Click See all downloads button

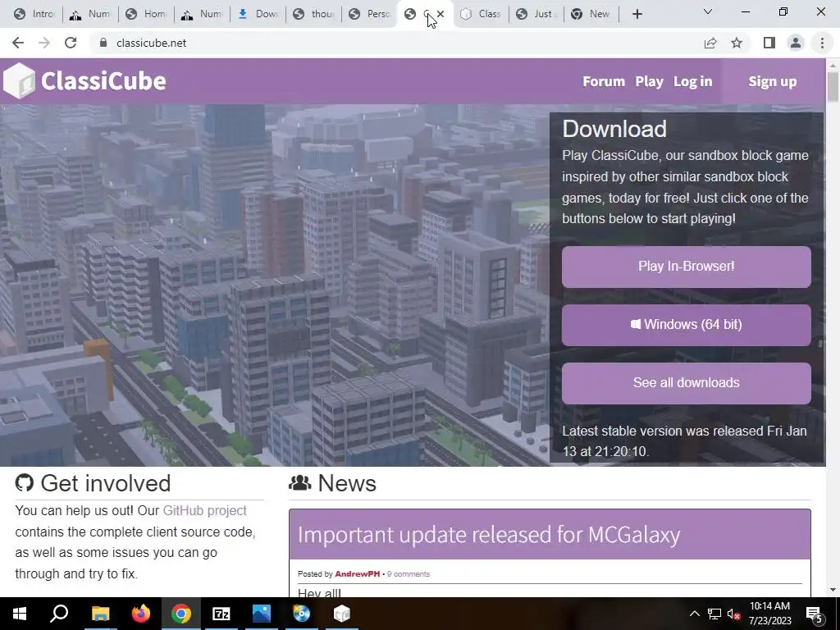pyautogui.click(x=687, y=383)
